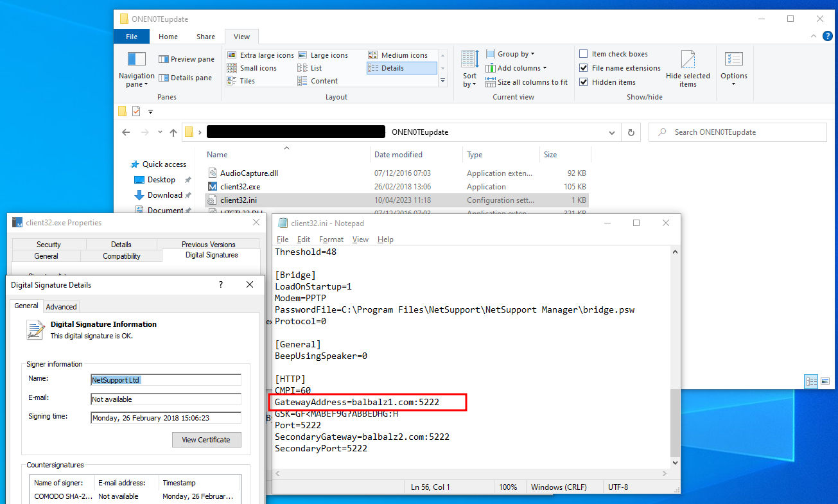
Task: Select COMODO SHA-2 countersignature row
Action: [135, 496]
